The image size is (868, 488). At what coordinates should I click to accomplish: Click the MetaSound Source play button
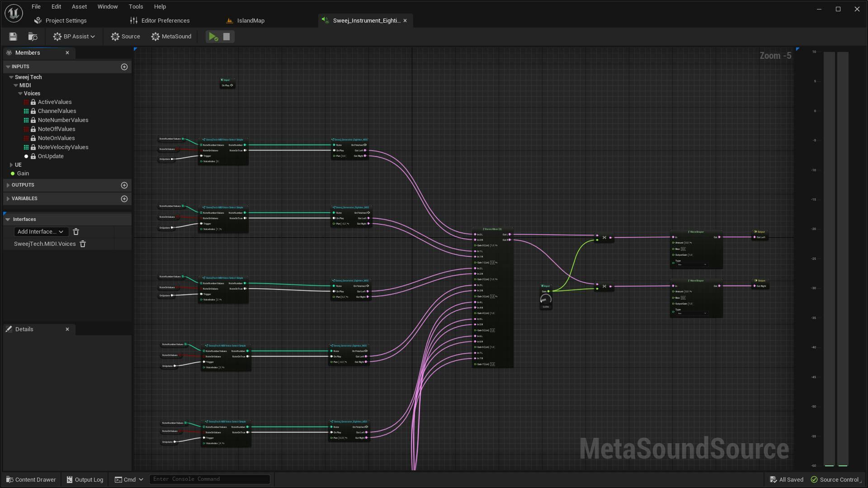coord(213,36)
